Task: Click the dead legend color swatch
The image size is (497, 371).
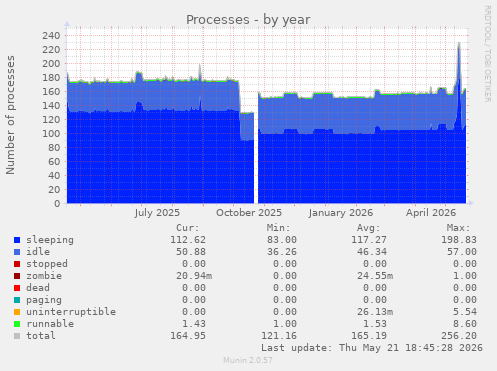Action: pyautogui.click(x=17, y=288)
